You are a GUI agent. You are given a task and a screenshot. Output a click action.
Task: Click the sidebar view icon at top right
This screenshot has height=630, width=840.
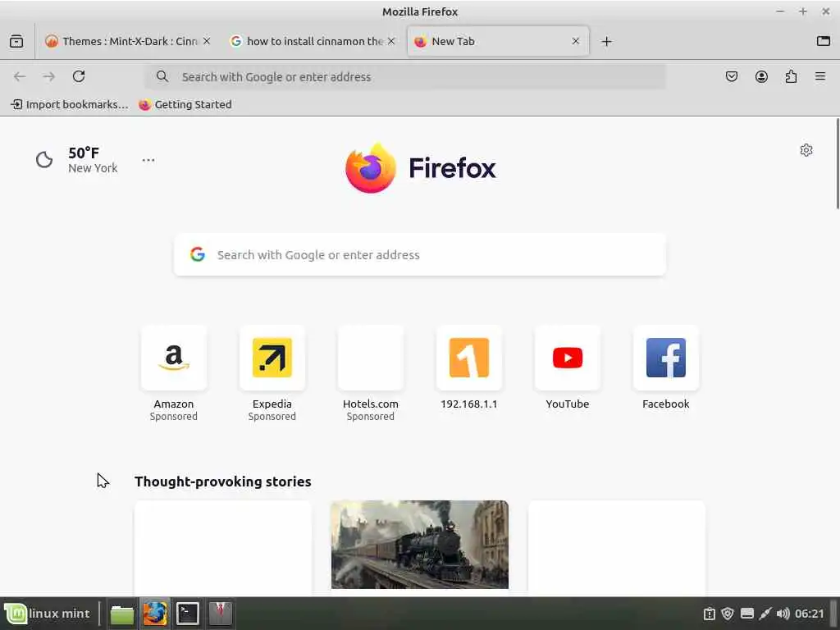pos(824,41)
